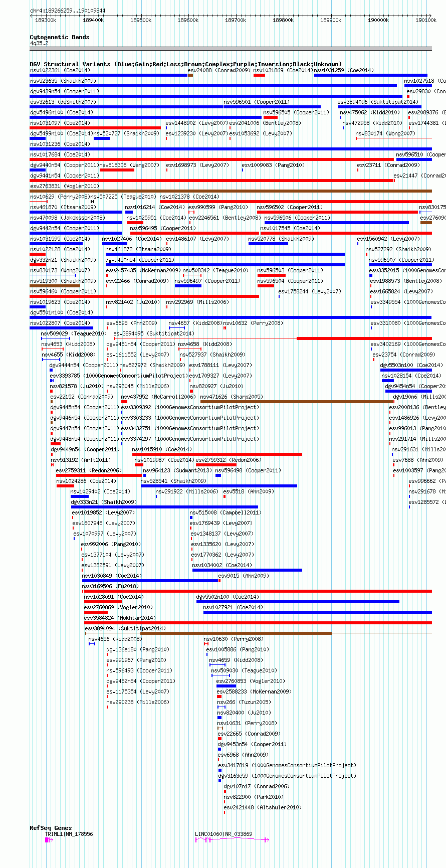Select variant nsv266 (Tuzun2005) label

coord(244,702)
